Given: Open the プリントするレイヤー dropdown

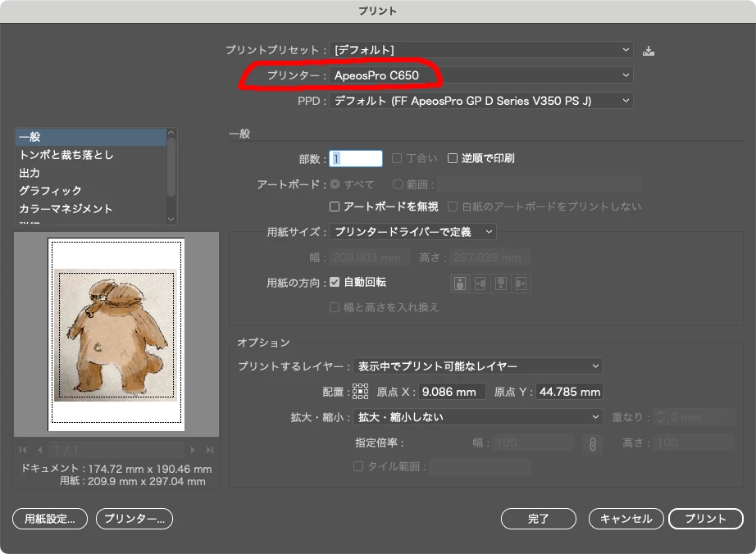Looking at the screenshot, I should [x=478, y=366].
